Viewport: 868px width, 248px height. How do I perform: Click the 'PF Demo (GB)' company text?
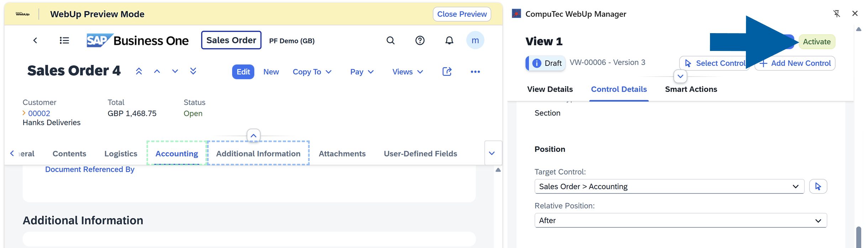pos(292,41)
